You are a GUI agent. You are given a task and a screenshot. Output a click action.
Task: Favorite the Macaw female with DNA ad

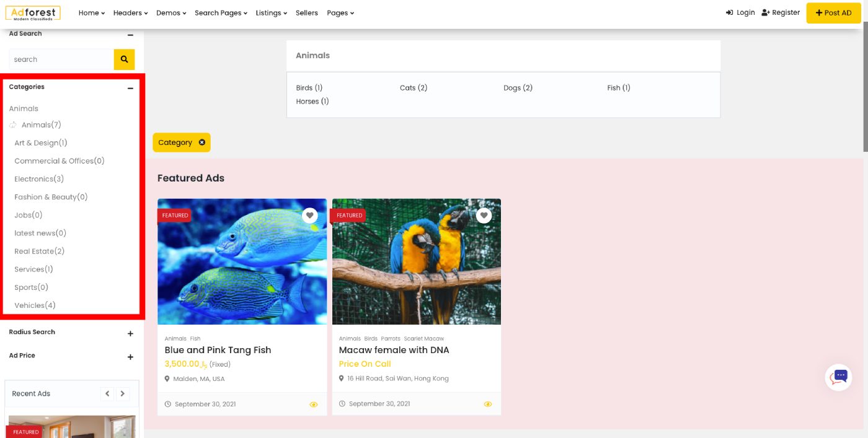pyautogui.click(x=484, y=215)
